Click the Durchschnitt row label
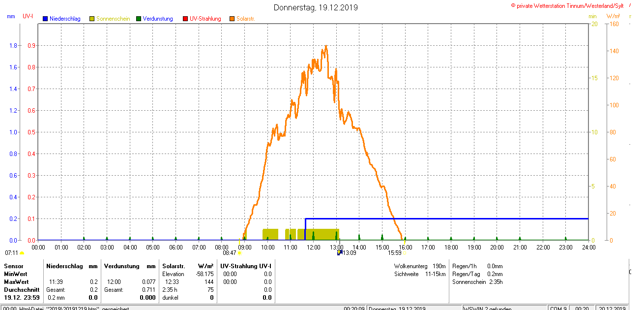644x310 pixels. (22, 290)
